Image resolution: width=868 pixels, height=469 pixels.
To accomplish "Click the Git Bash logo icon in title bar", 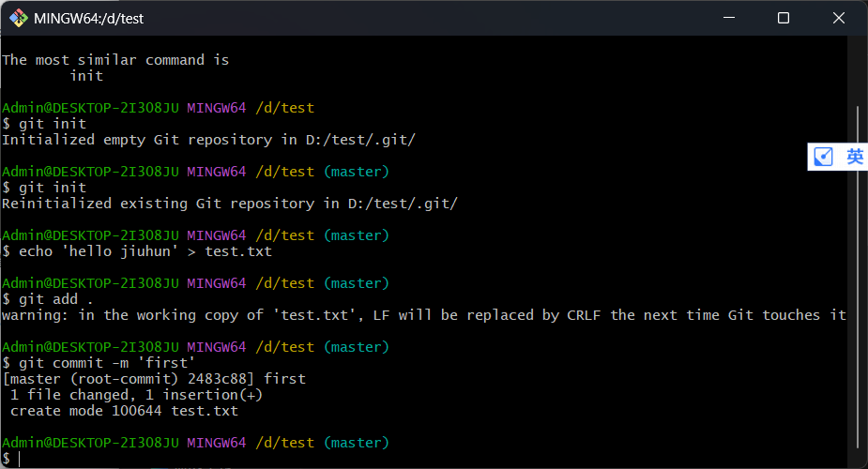I will (x=18, y=18).
